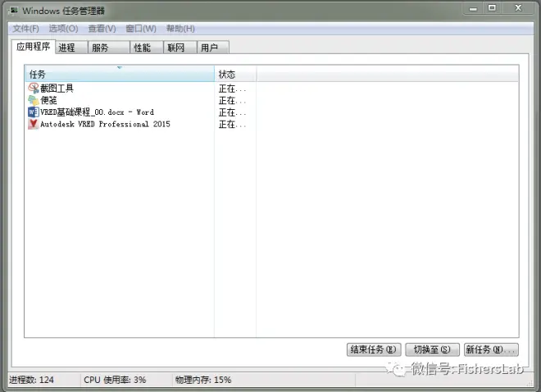Minimize the Task Manager window

point(473,9)
